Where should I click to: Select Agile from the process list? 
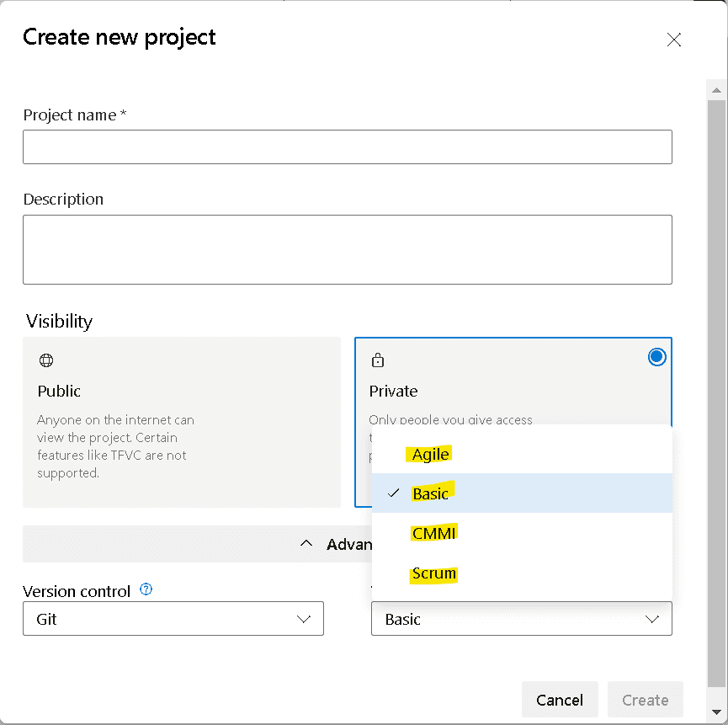[x=431, y=455]
